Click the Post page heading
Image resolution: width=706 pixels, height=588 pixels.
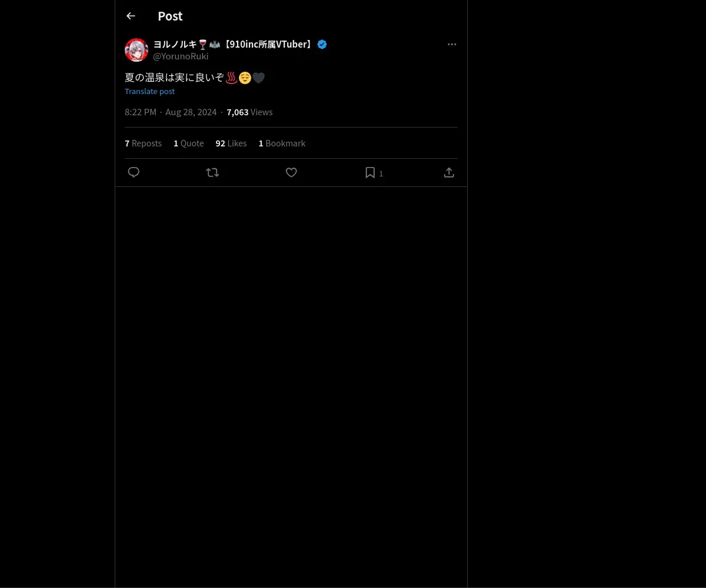pyautogui.click(x=170, y=16)
